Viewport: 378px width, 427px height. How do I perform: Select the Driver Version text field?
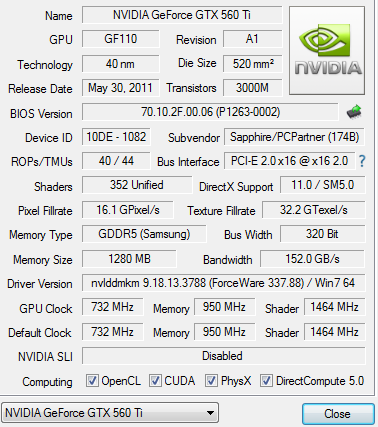click(x=223, y=283)
